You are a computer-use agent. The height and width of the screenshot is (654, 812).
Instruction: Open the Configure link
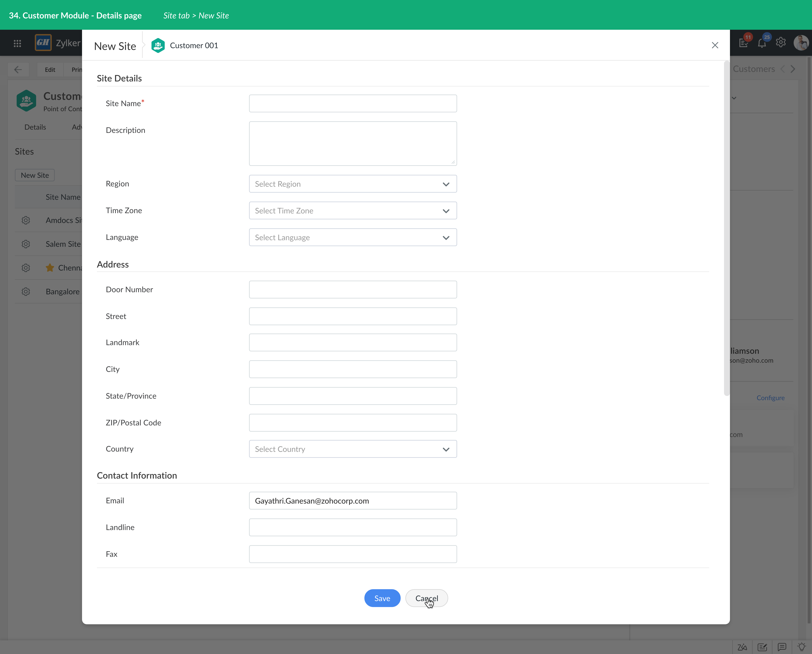[771, 398]
